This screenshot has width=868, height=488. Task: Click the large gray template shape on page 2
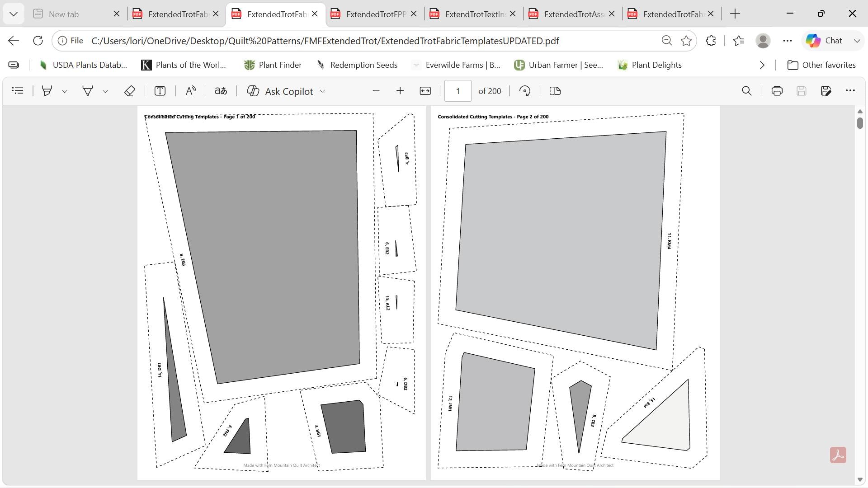pos(561,241)
